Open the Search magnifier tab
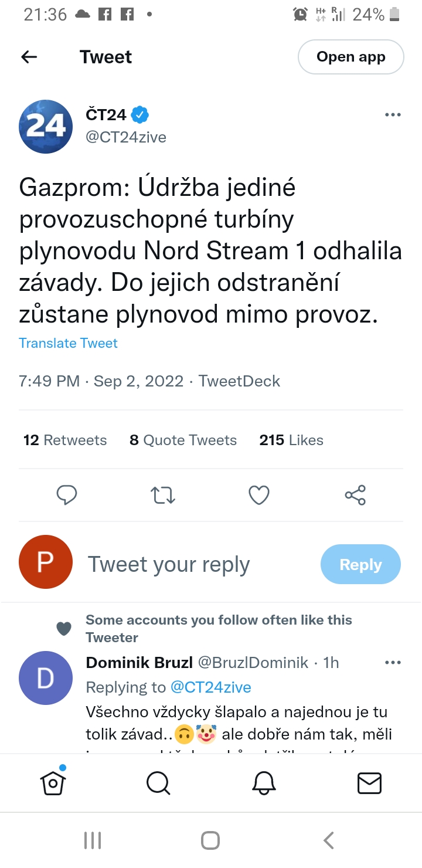The width and height of the screenshot is (422, 868). (x=158, y=782)
